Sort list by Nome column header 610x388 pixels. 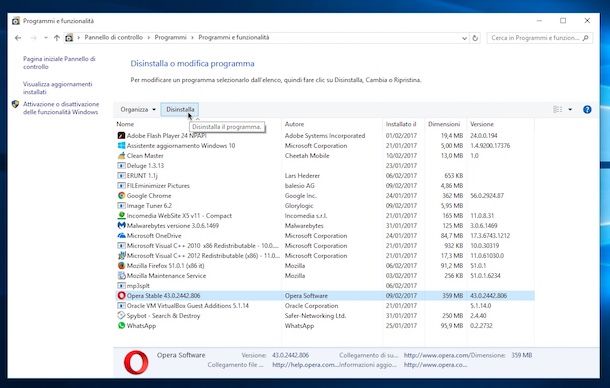[x=125, y=124]
